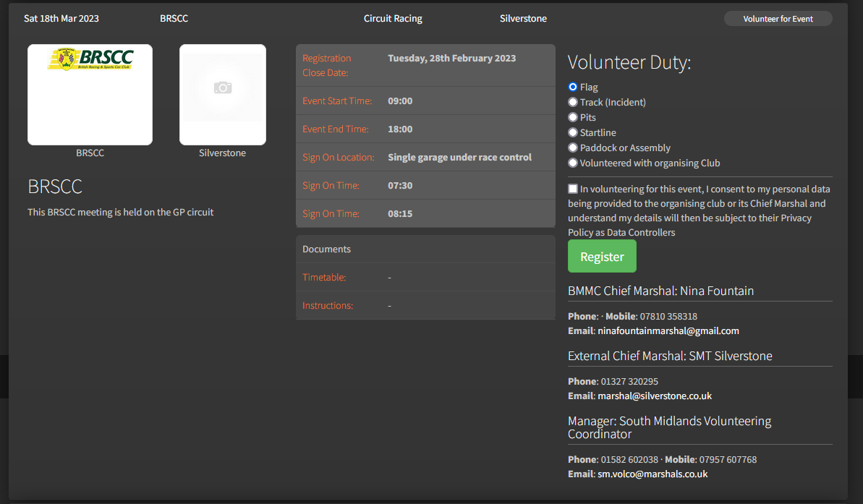
Task: Click the Sign On Location label
Action: [338, 158]
